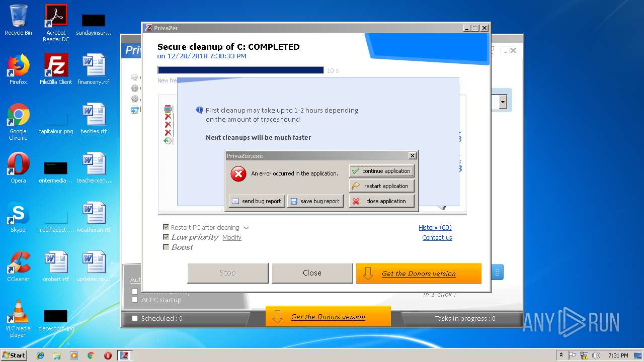This screenshot has height=362, width=644.
Task: Toggle checkbox above At PC startup
Action: [x=134, y=292]
